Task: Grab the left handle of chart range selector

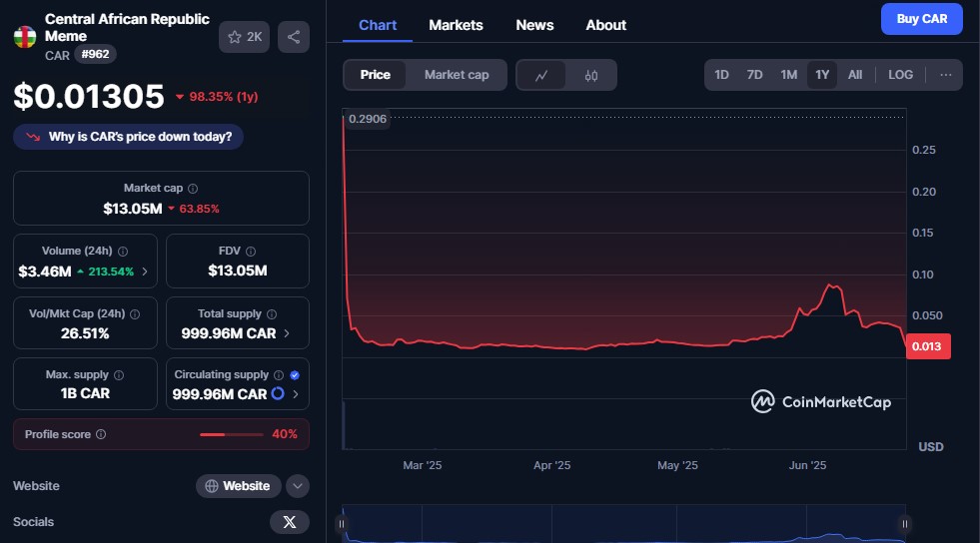Action: click(342, 524)
